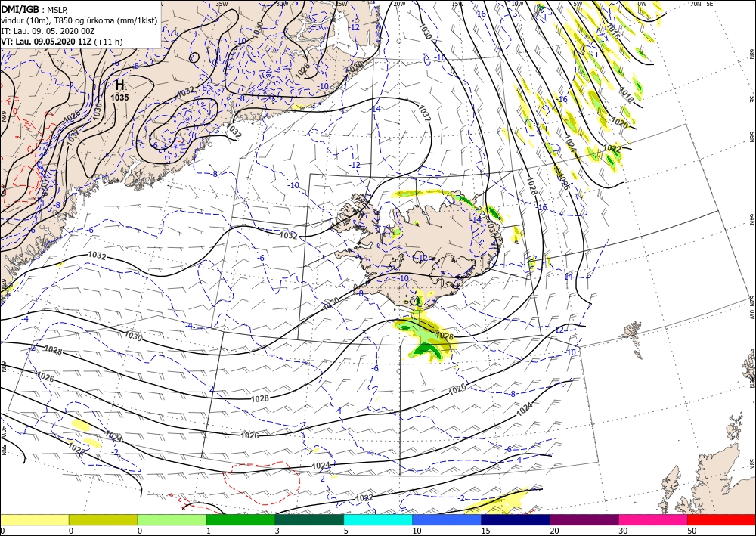Click legend scale value '3'
This screenshot has height=536, width=756.
[x=277, y=531]
